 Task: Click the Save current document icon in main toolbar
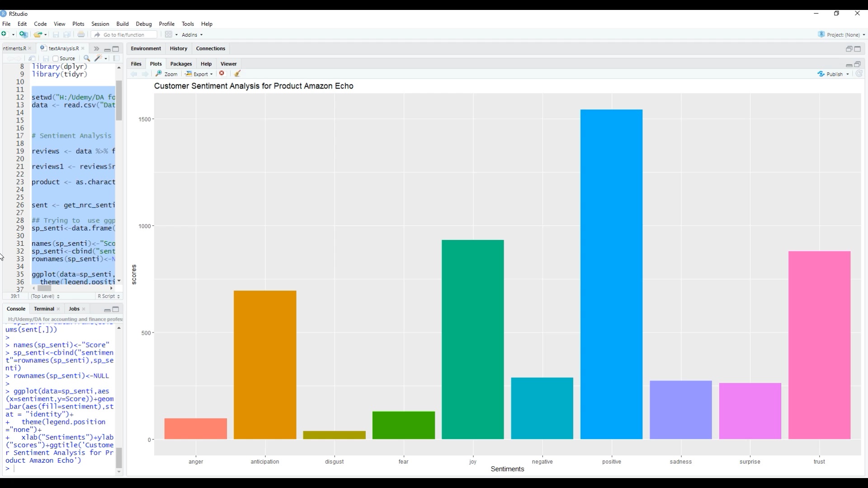tap(56, 34)
